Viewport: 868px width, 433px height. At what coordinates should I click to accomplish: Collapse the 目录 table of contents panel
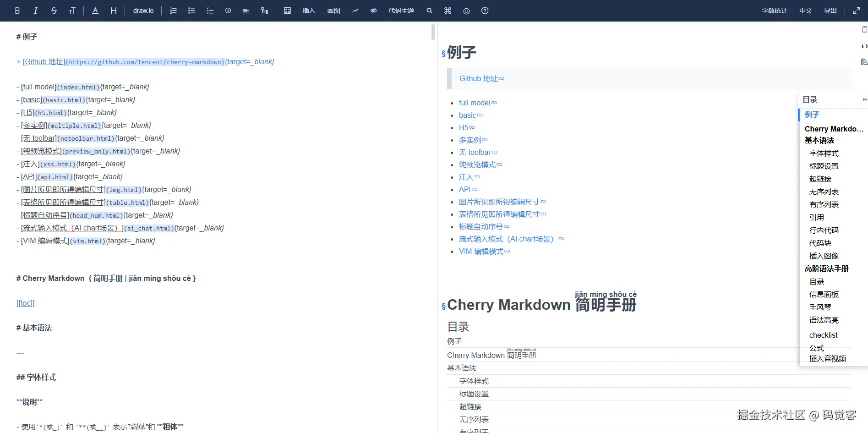[864, 99]
